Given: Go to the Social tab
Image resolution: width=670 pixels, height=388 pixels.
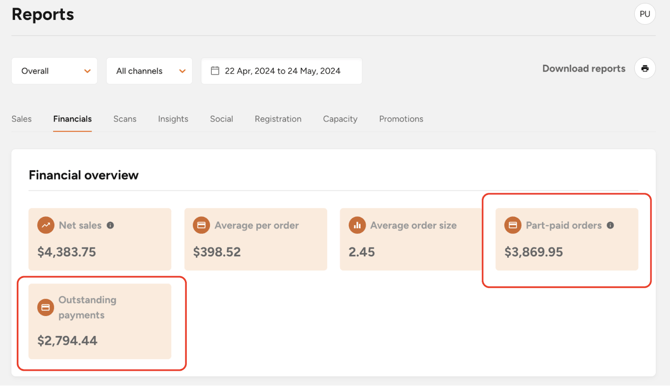Looking at the screenshot, I should pyautogui.click(x=221, y=119).
